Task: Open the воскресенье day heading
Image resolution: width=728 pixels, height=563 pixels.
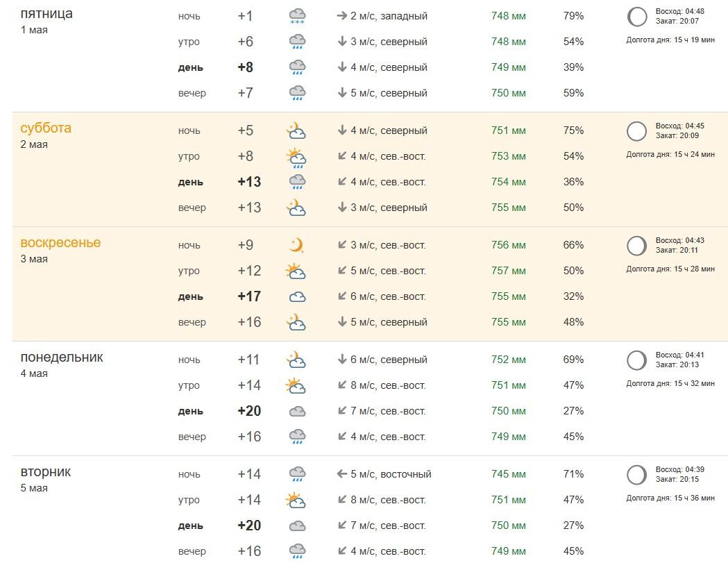Action: click(60, 243)
